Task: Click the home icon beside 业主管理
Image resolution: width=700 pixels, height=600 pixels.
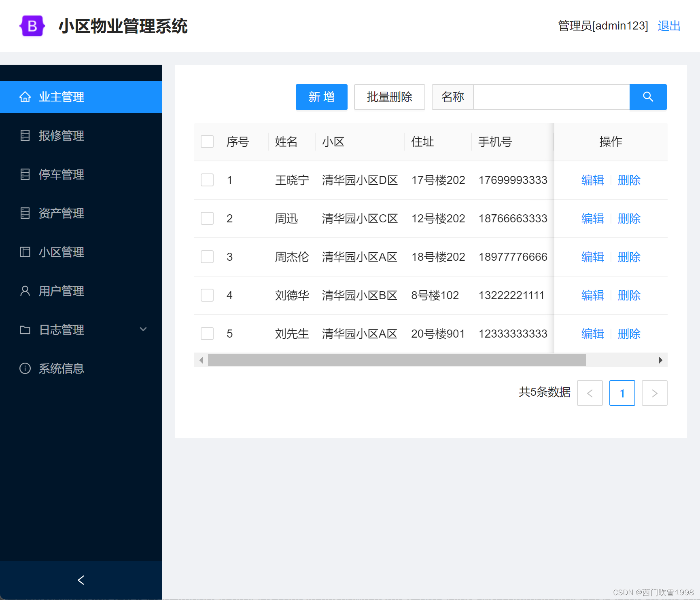Action: point(25,97)
